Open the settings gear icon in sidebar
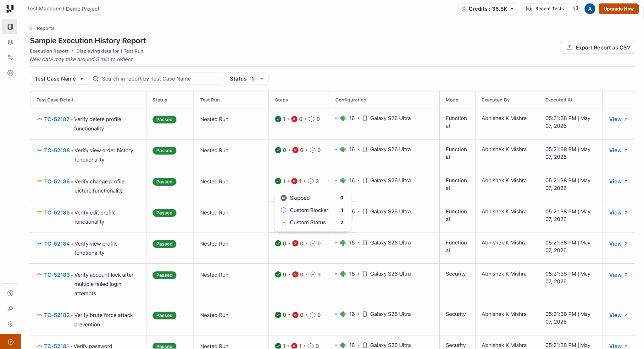644x349 pixels. [x=10, y=73]
